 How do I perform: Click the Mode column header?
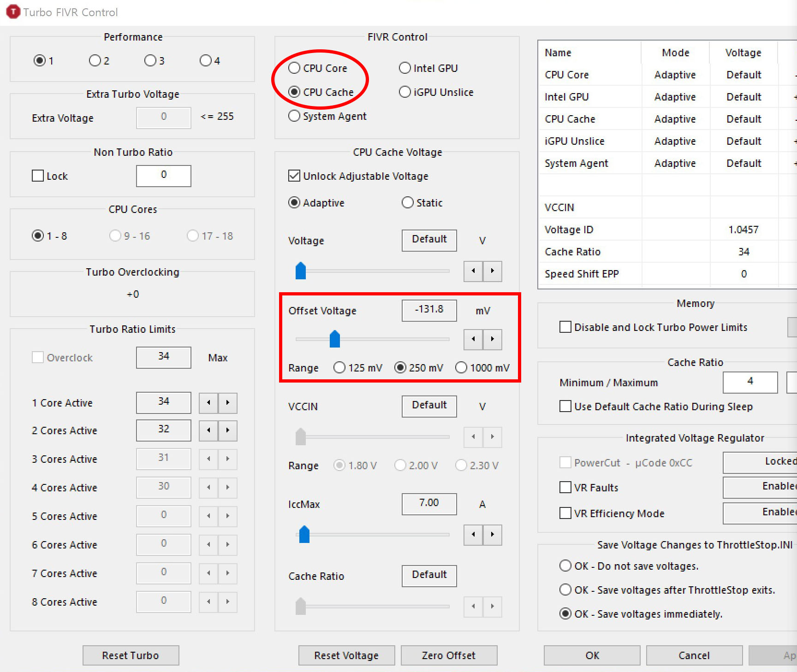click(x=675, y=53)
